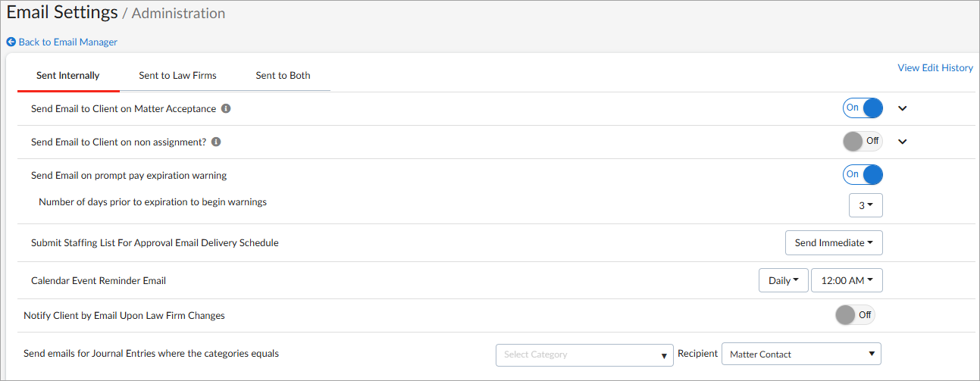Image resolution: width=980 pixels, height=381 pixels.
Task: Switch to Sent to Law Firms tab
Action: click(x=177, y=76)
